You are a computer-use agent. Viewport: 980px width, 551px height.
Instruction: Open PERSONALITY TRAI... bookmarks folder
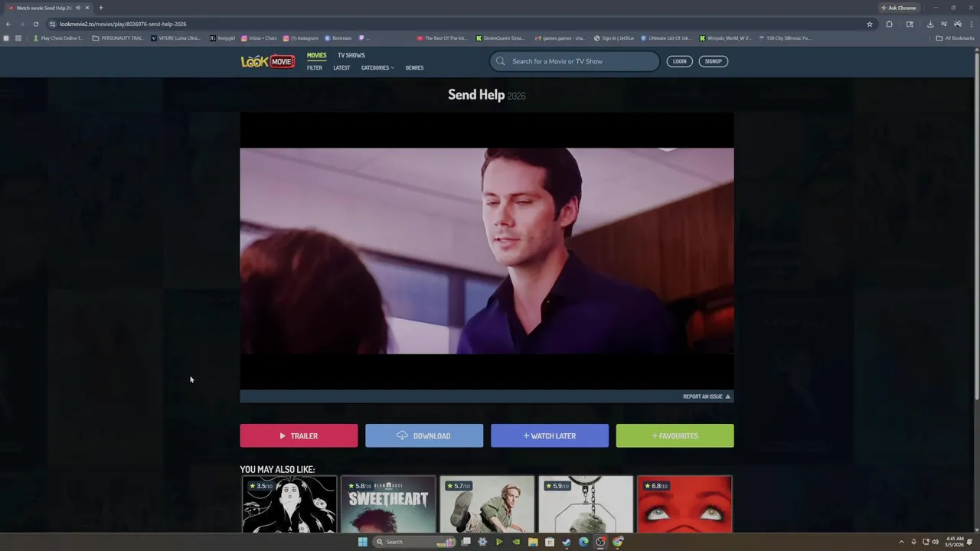tap(118, 37)
